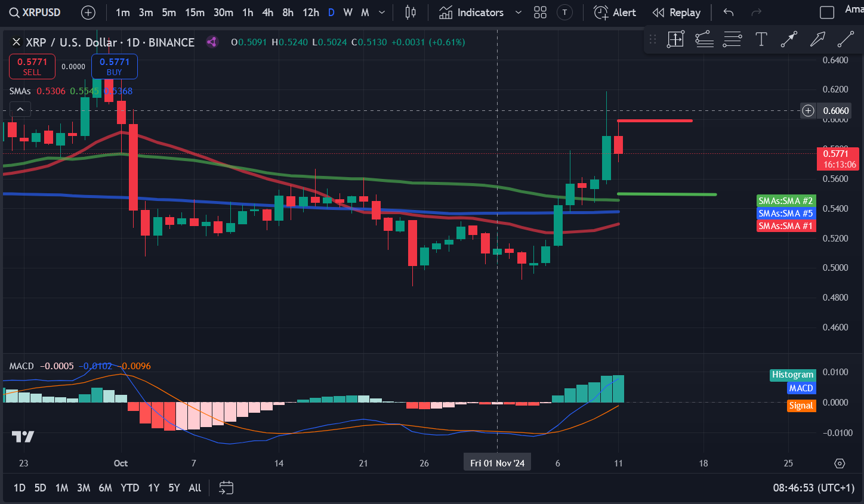Switch to the weekly W interval
This screenshot has width=864, height=504.
click(x=348, y=13)
